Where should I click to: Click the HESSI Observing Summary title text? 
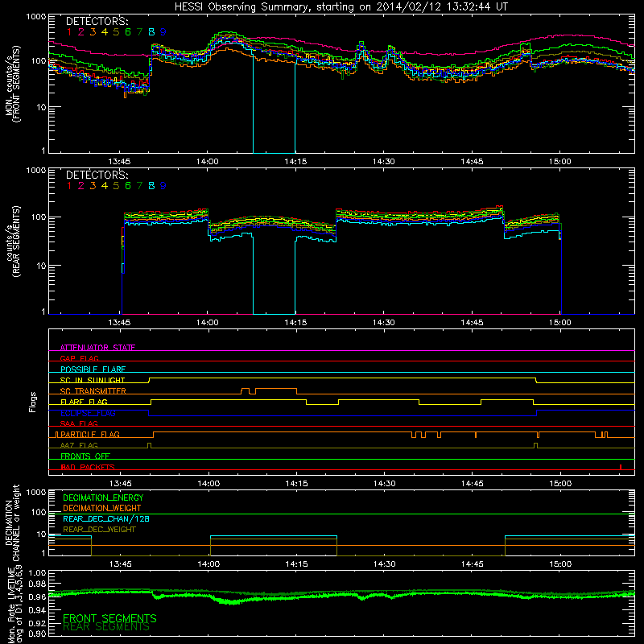(341, 7)
